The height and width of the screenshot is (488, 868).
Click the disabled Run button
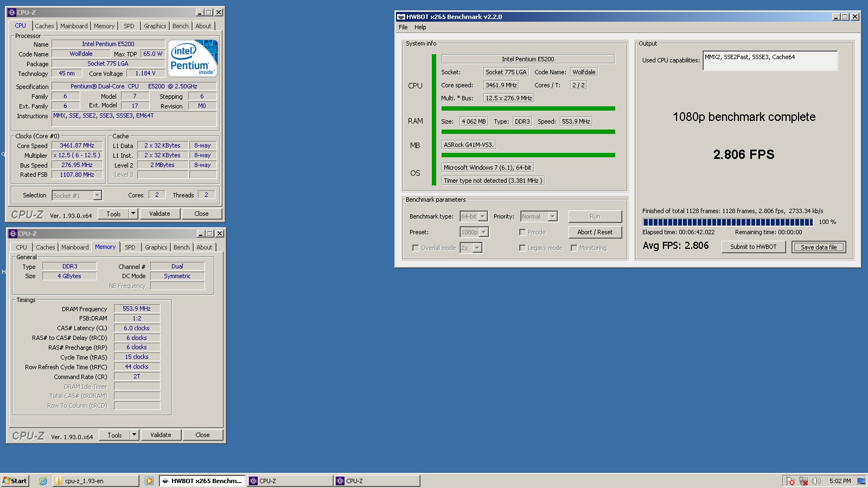pyautogui.click(x=595, y=216)
